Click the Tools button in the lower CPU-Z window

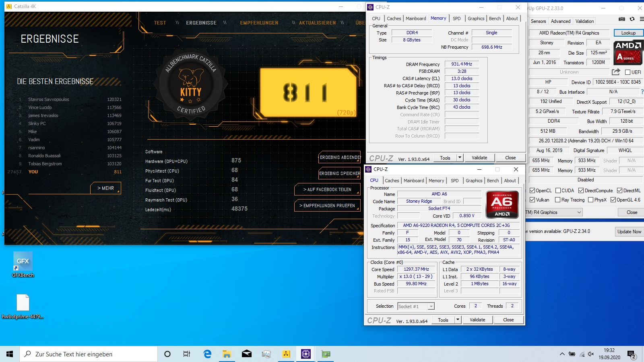443,320
